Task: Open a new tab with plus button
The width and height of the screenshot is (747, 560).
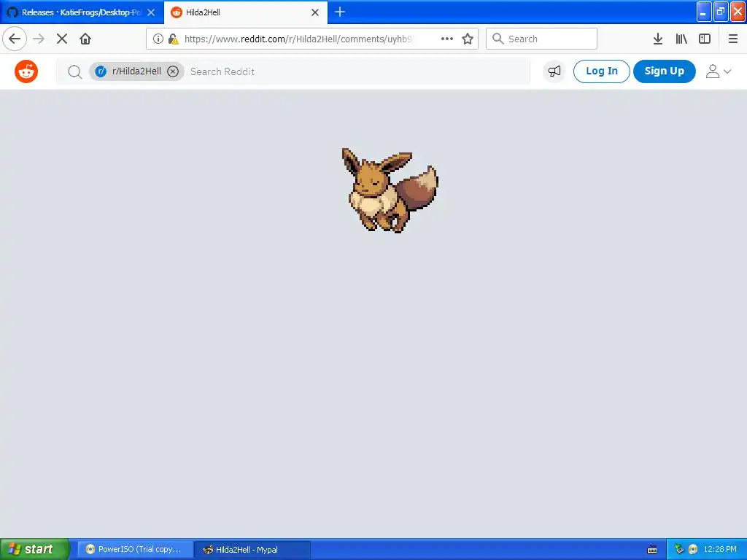Action: click(x=340, y=12)
